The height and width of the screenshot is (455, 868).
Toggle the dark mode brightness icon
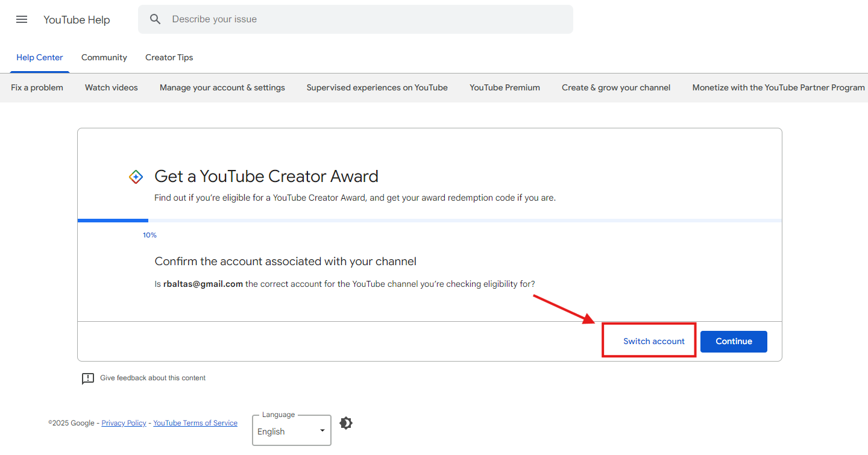(x=346, y=423)
